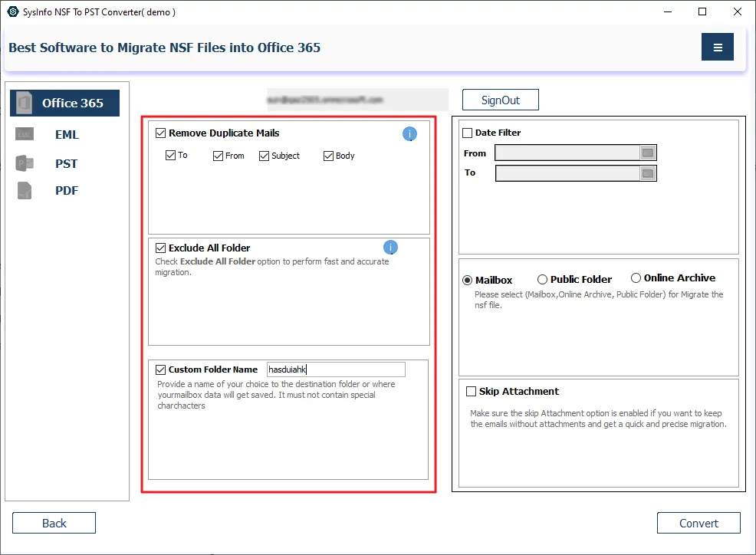Click the Custom Folder Name text field
Image resolution: width=756 pixels, height=555 pixels.
pos(336,369)
